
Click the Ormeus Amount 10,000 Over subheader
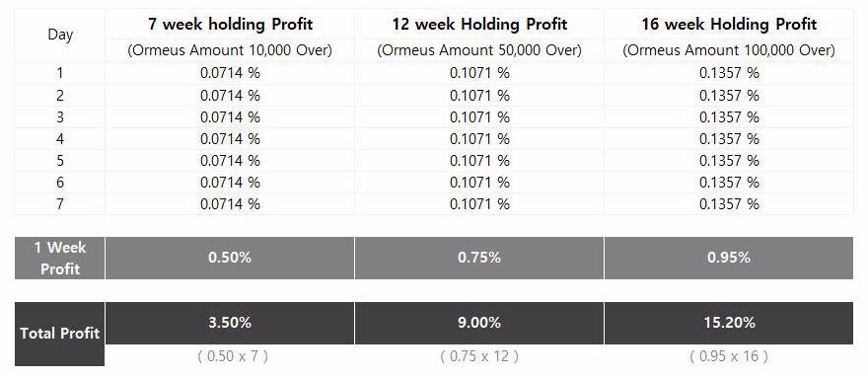coord(230,50)
